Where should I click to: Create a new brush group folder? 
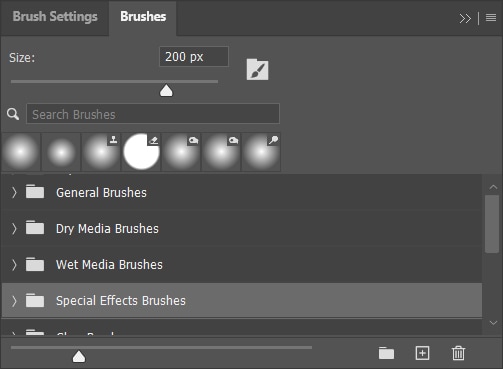[386, 353]
